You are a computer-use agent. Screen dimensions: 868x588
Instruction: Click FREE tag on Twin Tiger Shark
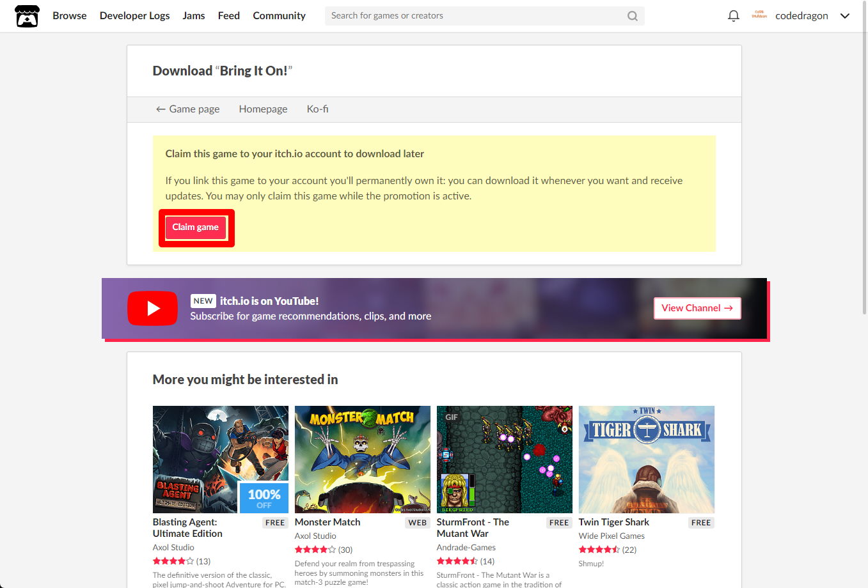pos(701,523)
